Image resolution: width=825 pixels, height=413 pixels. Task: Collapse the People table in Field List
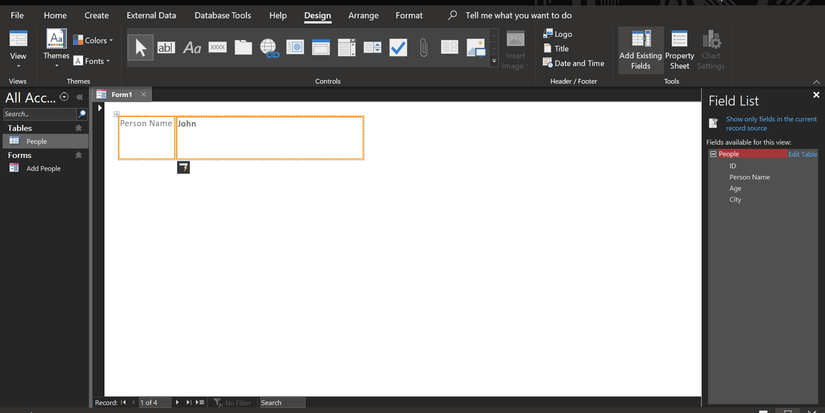(713, 154)
